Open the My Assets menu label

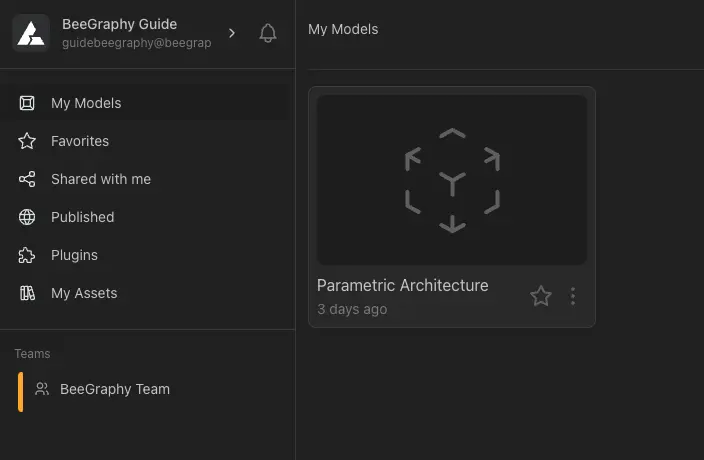click(84, 293)
